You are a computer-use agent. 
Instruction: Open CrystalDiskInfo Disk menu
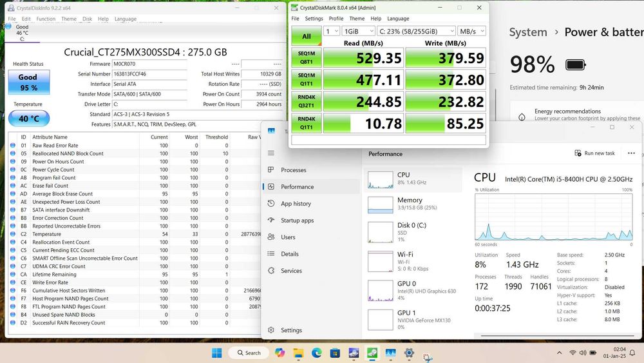click(x=87, y=19)
